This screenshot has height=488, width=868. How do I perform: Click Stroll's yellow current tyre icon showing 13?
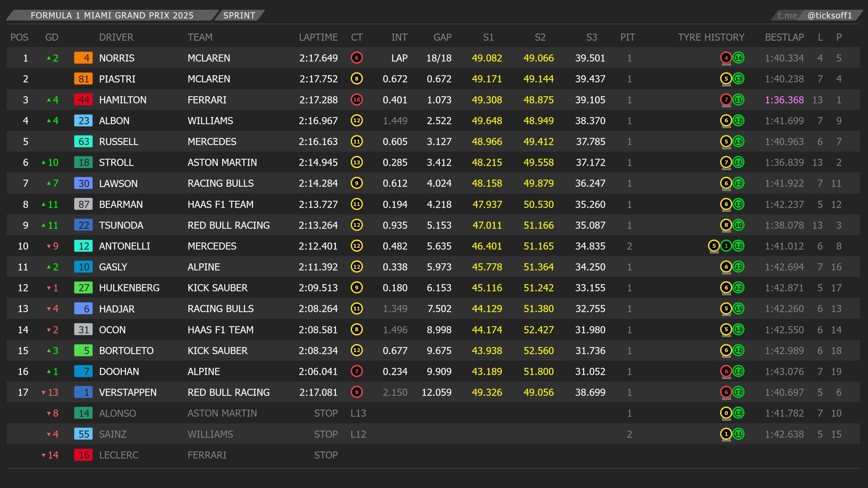[356, 162]
